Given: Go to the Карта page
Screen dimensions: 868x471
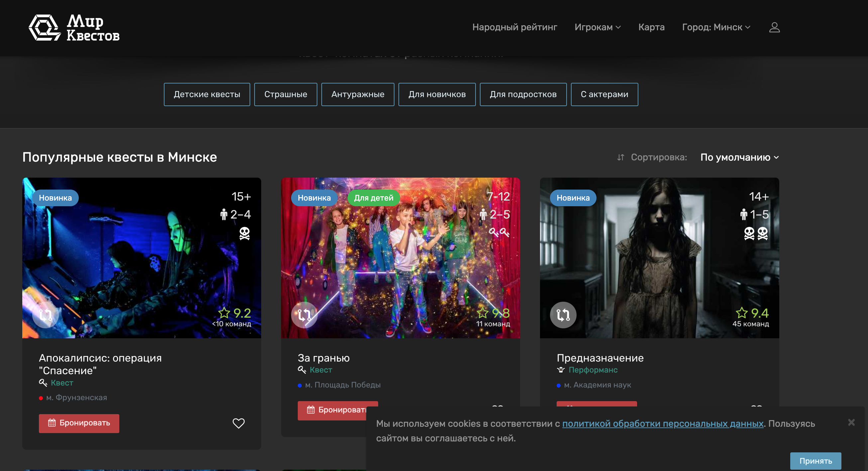Looking at the screenshot, I should (651, 27).
